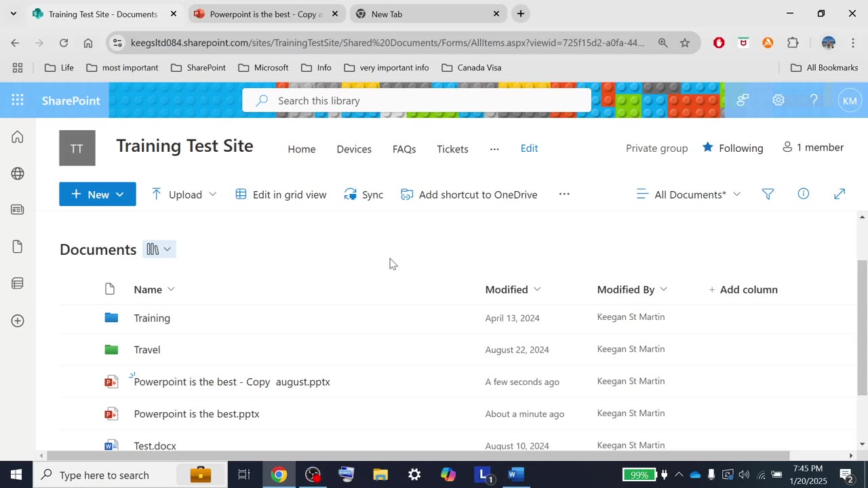Click the TT site logo tile
The image size is (868, 488).
tap(77, 148)
